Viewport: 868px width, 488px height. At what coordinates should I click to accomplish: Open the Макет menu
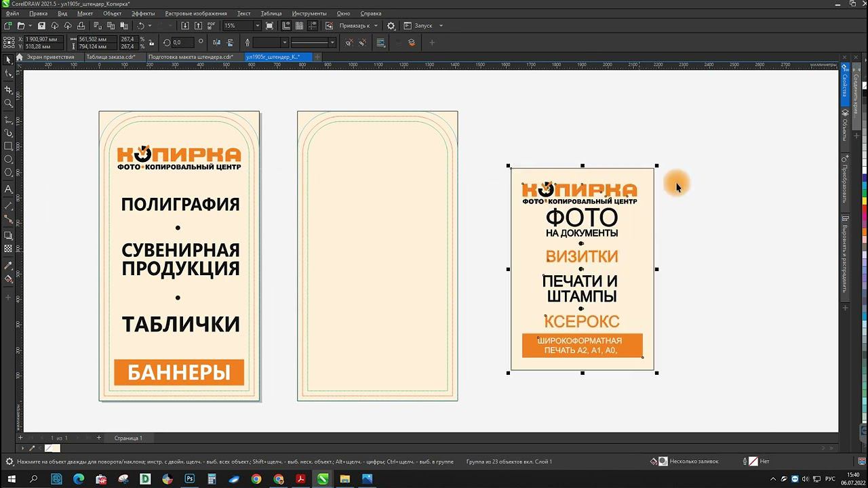point(85,14)
